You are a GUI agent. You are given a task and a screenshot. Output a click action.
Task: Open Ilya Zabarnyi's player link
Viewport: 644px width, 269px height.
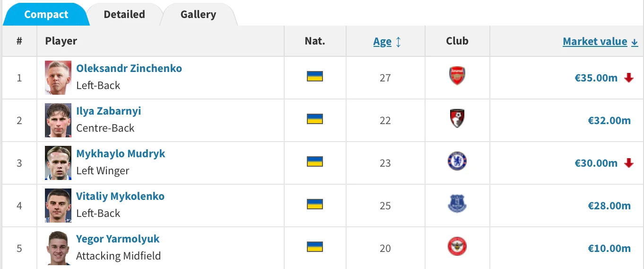109,111
